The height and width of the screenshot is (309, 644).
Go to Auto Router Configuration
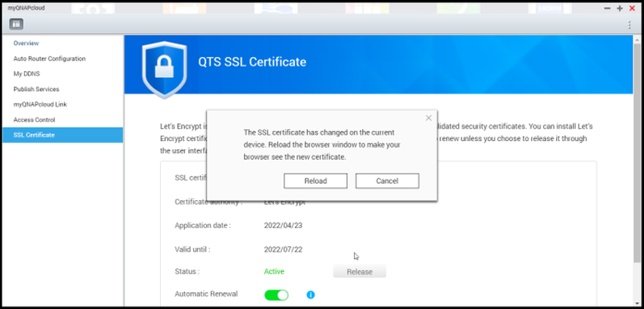(49, 59)
